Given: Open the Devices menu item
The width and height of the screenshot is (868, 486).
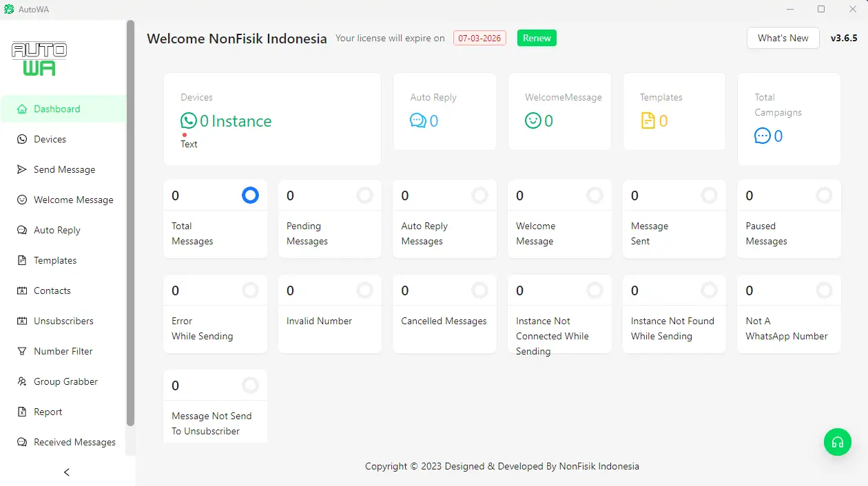Looking at the screenshot, I should pyautogui.click(x=50, y=139).
